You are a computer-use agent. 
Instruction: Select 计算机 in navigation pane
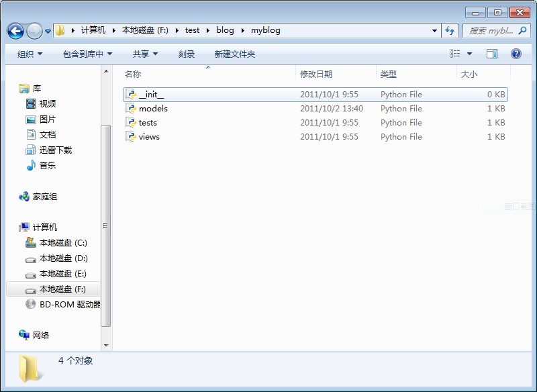(x=38, y=227)
